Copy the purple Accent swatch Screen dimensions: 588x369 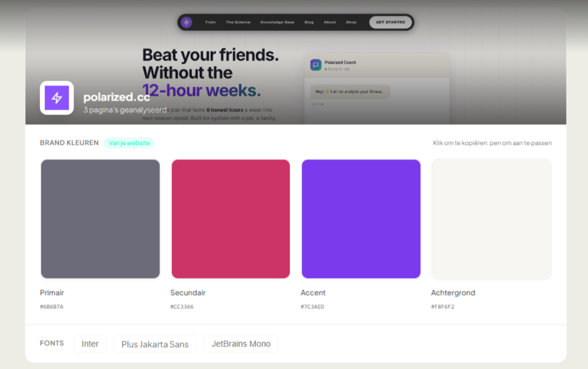pyautogui.click(x=361, y=219)
